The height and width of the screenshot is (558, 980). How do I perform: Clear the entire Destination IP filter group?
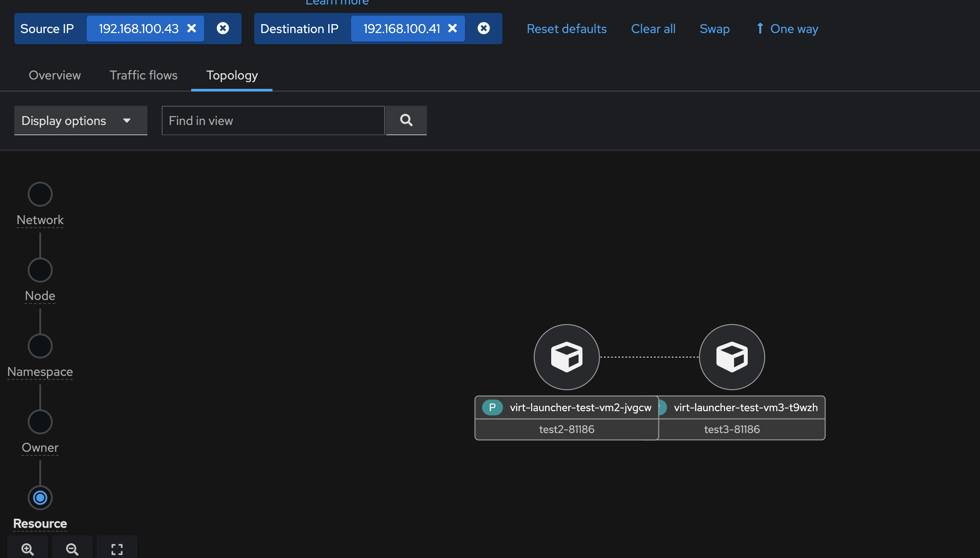483,29
